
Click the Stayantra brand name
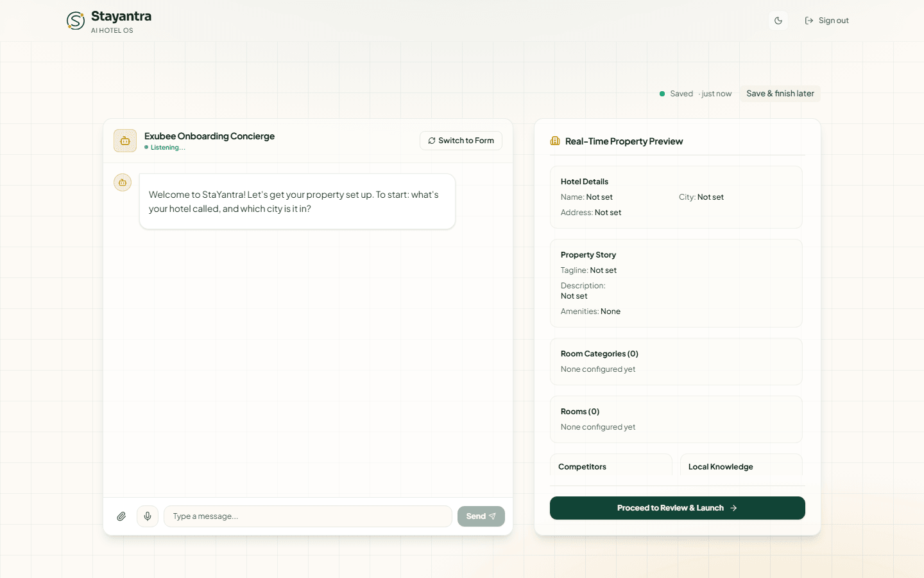click(121, 16)
